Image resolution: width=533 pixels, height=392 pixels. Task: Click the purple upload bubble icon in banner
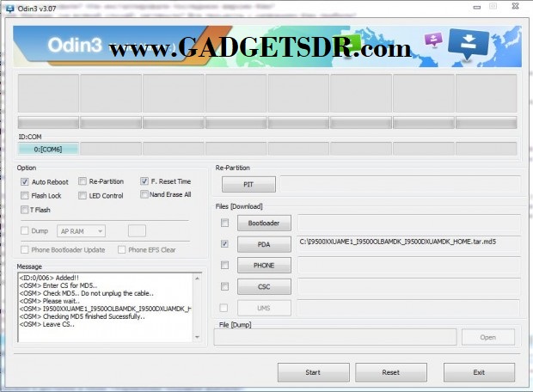[433, 40]
